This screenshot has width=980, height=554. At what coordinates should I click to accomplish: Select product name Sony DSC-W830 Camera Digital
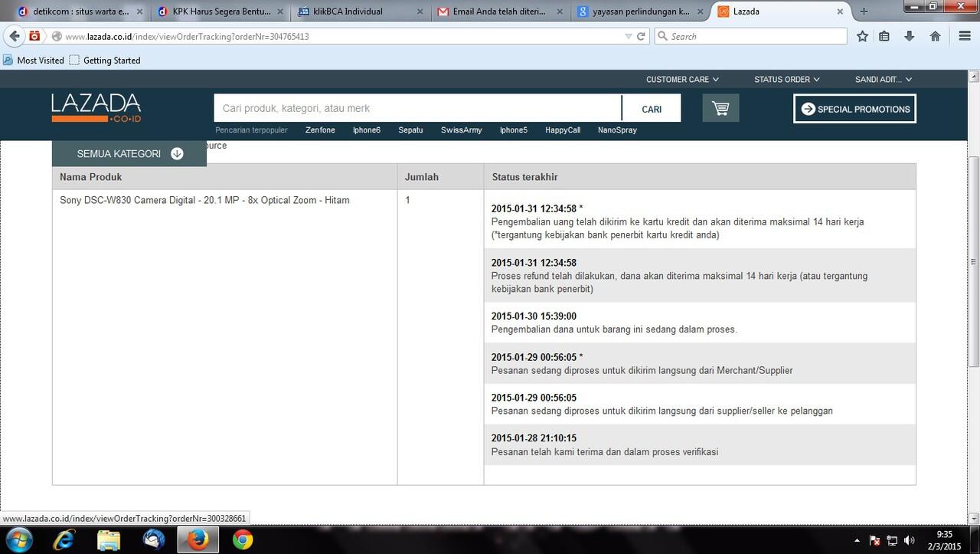(x=204, y=200)
